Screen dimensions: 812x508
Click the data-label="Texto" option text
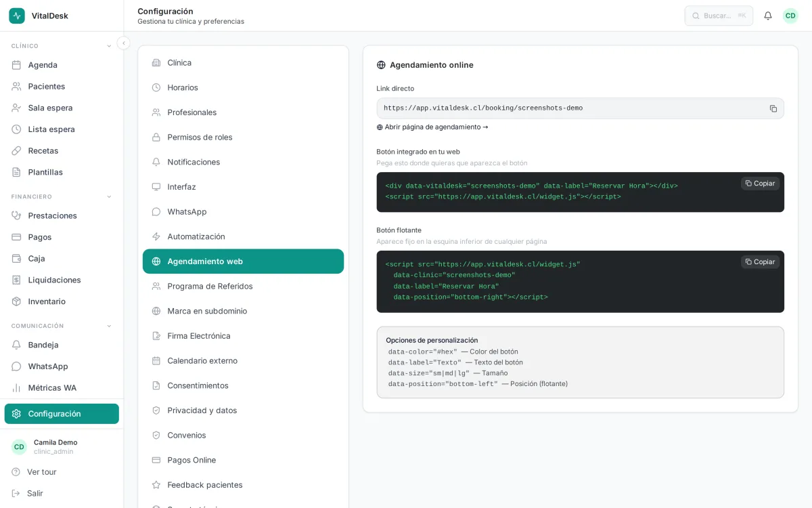point(425,363)
